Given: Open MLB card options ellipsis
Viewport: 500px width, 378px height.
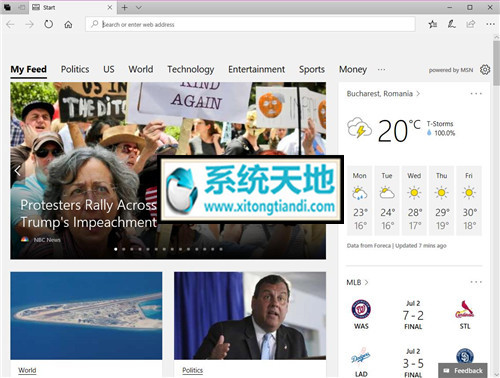Looking at the screenshot, I should [x=476, y=282].
